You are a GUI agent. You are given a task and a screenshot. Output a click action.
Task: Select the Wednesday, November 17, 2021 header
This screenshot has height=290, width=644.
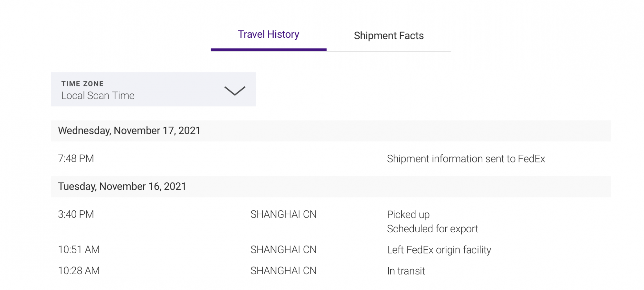(x=129, y=130)
